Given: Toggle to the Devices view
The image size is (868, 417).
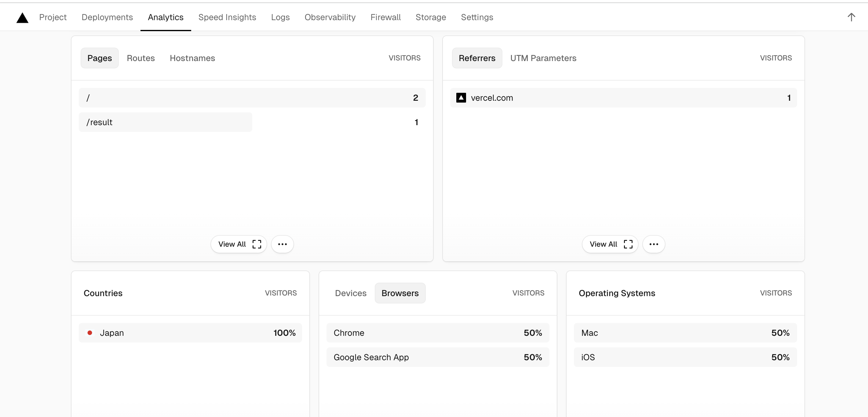Looking at the screenshot, I should point(350,293).
